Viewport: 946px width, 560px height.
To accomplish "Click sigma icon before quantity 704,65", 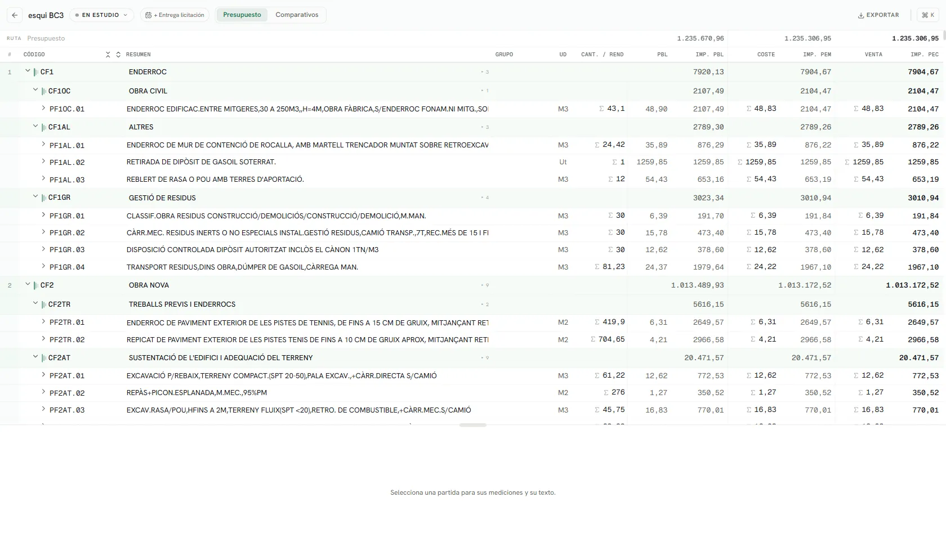I will pos(593,339).
